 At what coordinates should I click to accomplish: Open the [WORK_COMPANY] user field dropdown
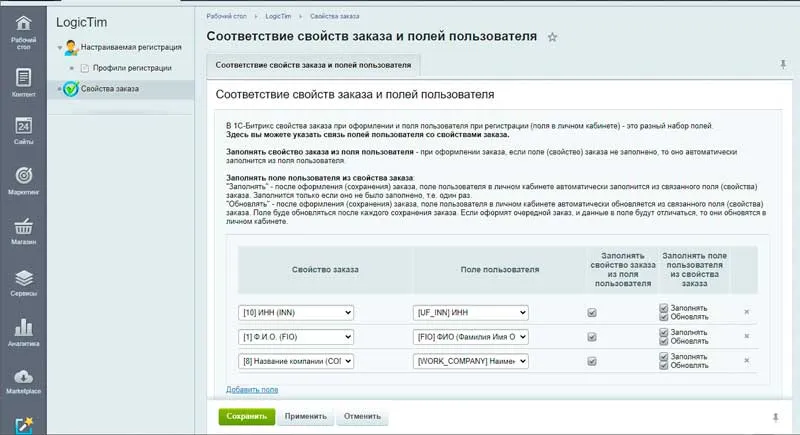click(x=470, y=361)
